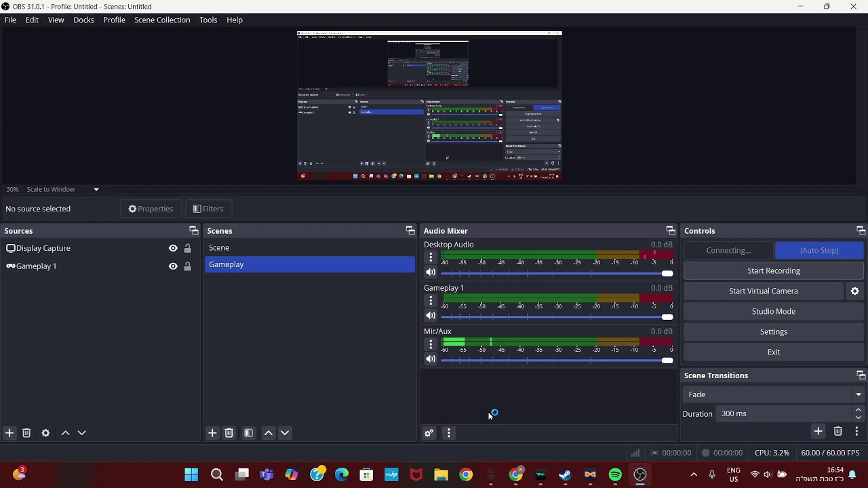Viewport: 868px width, 488px height.
Task: Toggle lock on Display Capture source
Action: point(188,248)
